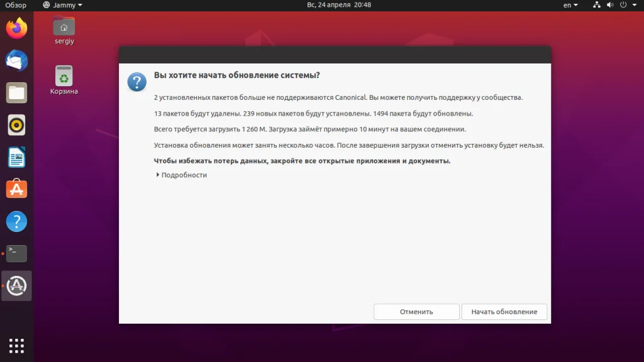
Task: Cancel the upgrade with Отменить
Action: [416, 311]
